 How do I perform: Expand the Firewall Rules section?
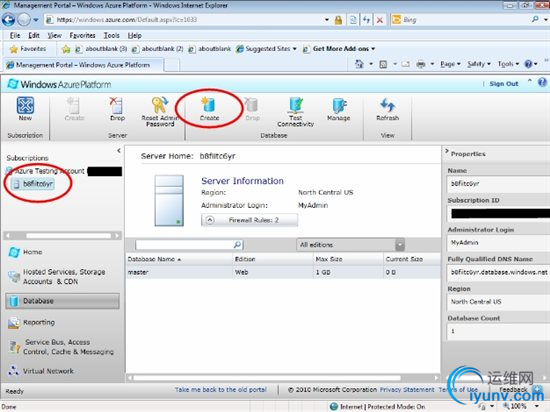[249, 220]
